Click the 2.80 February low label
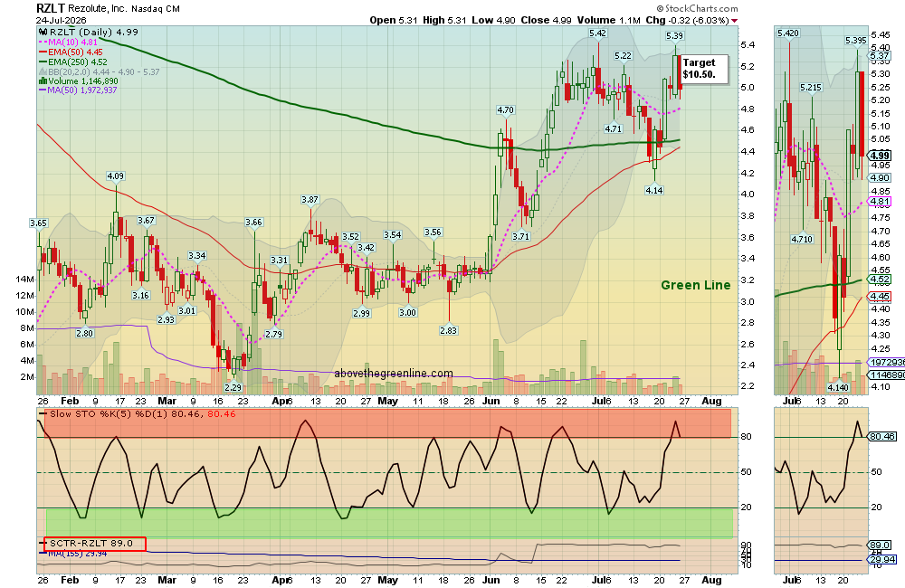This screenshot has height=588, width=905. pyautogui.click(x=84, y=333)
